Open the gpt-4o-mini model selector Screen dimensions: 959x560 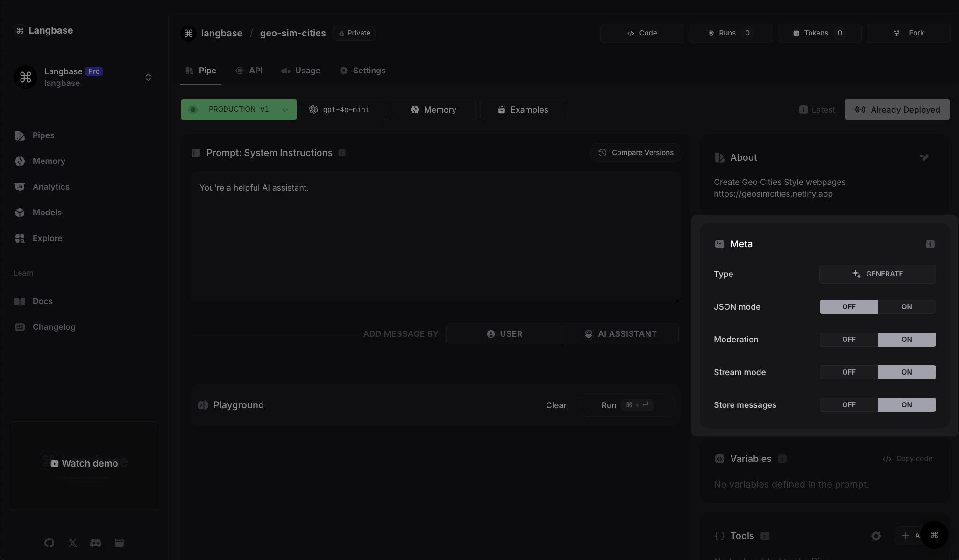pyautogui.click(x=344, y=109)
